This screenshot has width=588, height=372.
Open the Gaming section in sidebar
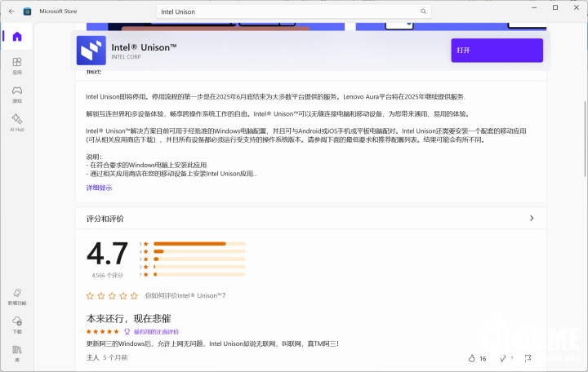[x=17, y=95]
